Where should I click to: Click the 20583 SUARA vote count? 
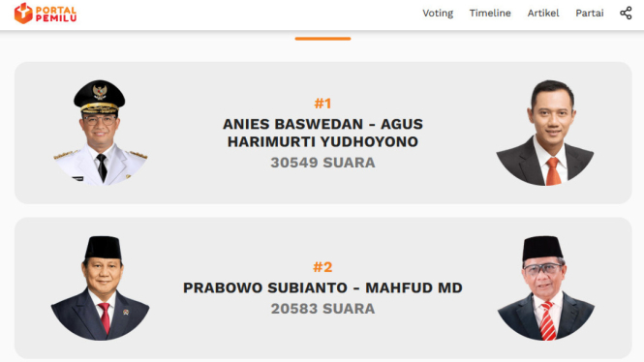tap(322, 309)
